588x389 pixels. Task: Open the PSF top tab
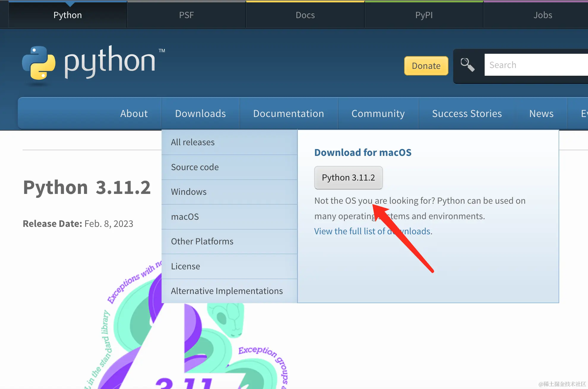186,15
